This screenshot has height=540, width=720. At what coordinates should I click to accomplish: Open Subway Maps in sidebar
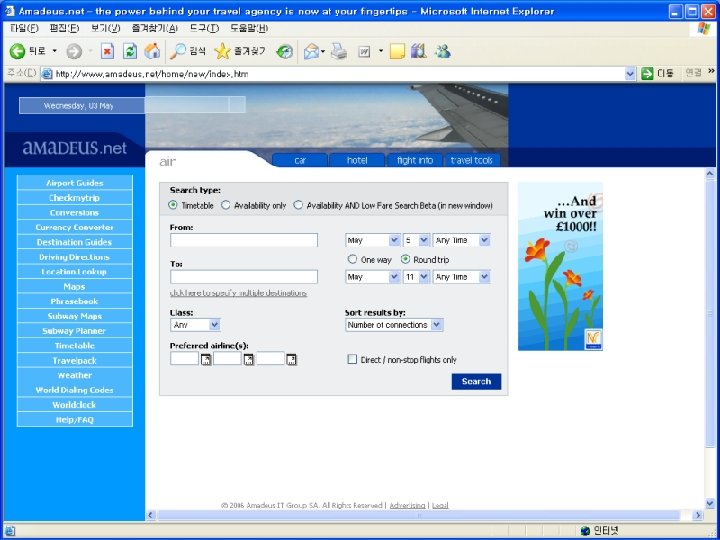point(74,316)
